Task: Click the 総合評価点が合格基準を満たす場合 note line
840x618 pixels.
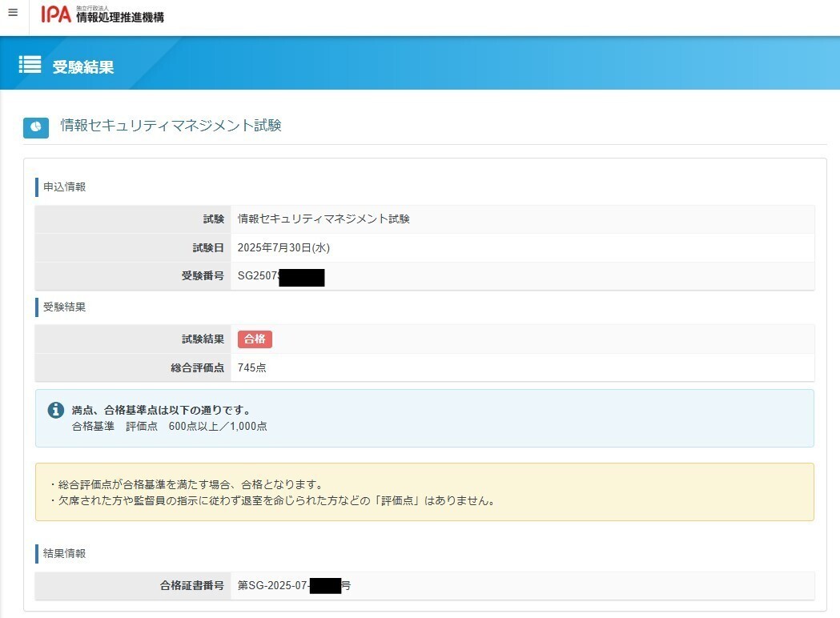Action: [x=187, y=484]
